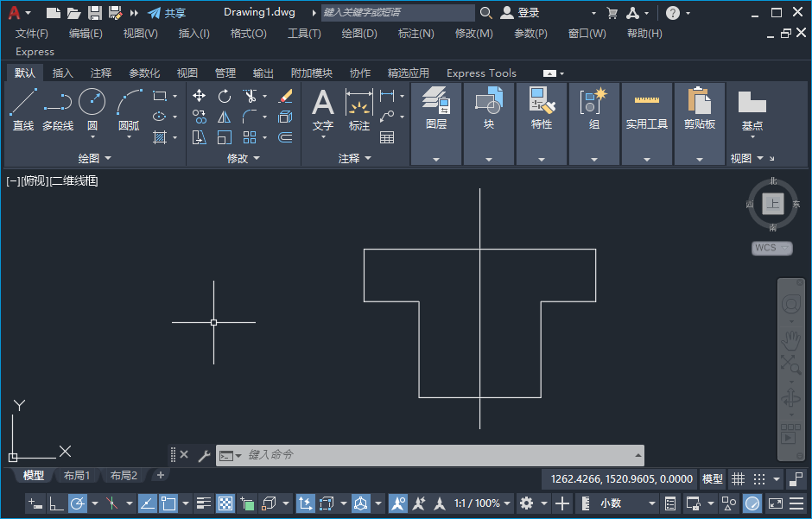The image size is (812, 519).
Task: Expand the 图层 (Layers) panel
Action: (x=436, y=123)
